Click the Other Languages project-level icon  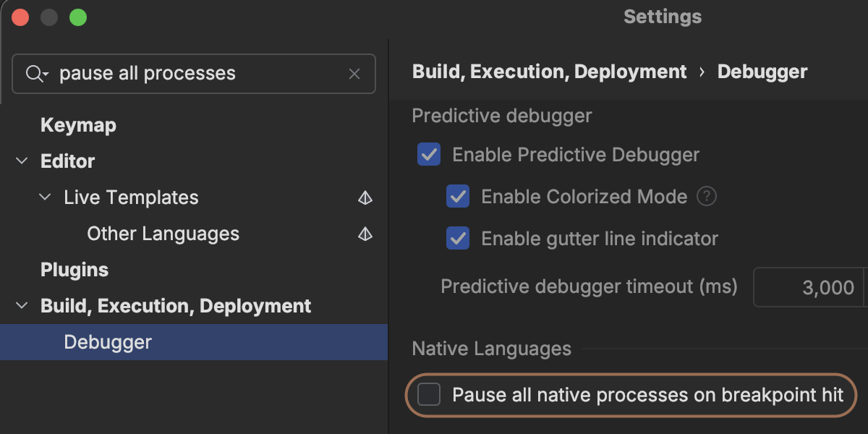pyautogui.click(x=365, y=234)
